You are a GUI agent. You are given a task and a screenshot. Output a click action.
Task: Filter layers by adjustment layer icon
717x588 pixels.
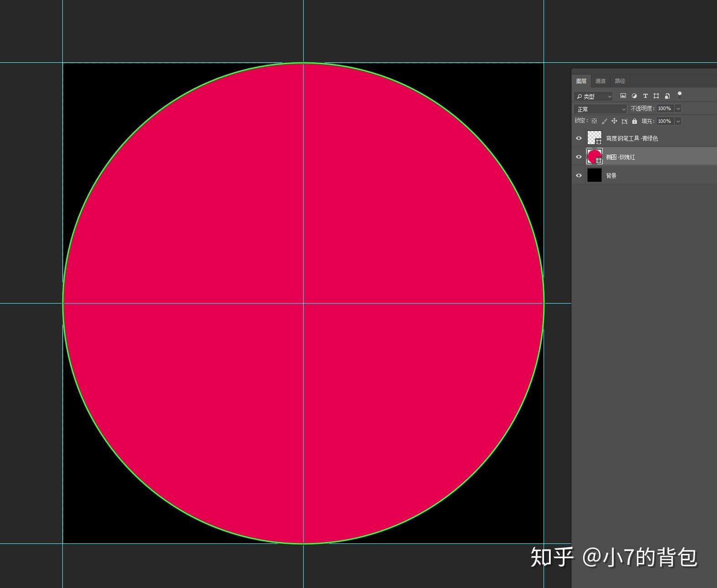[634, 96]
